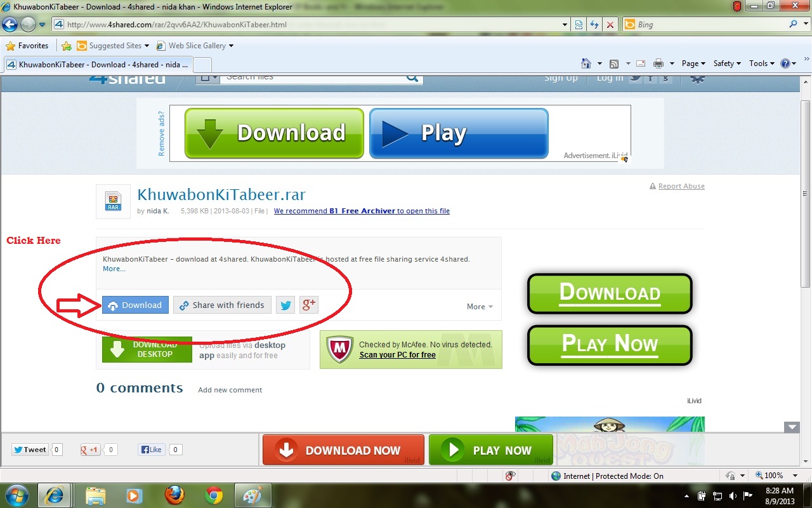Click the volume speaker tray icon
812x508 pixels.
[733, 496]
